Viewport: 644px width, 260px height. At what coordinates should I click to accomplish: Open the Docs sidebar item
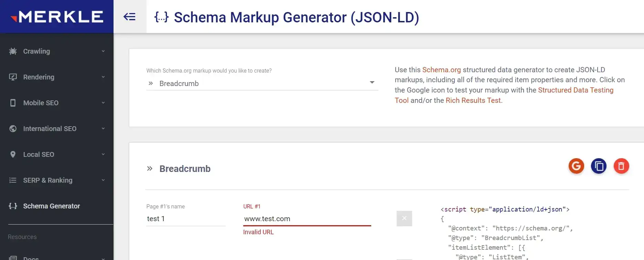pyautogui.click(x=31, y=258)
